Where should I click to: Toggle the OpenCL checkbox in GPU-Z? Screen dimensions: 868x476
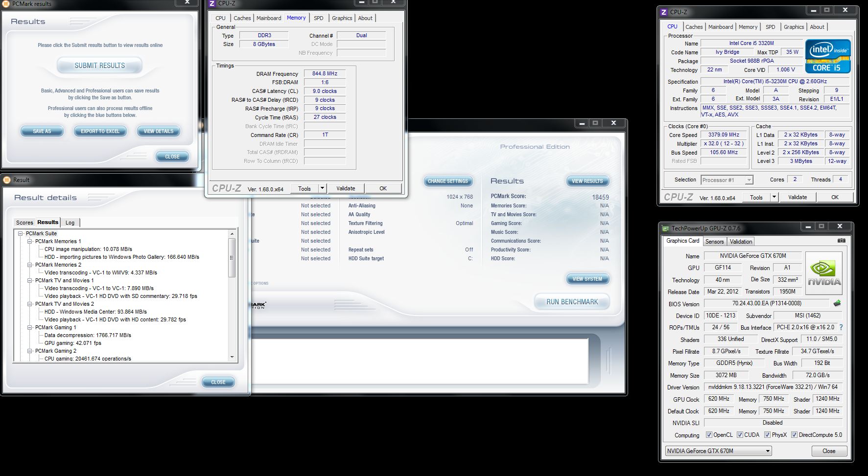point(709,435)
